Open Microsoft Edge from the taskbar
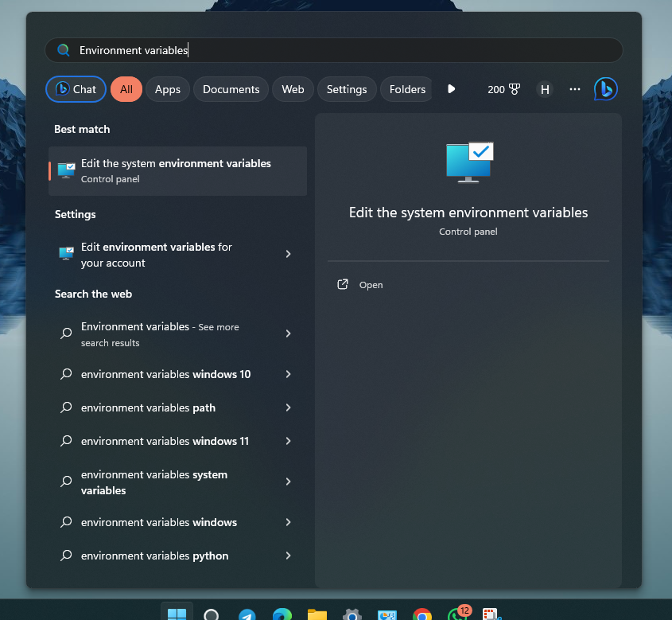 pyautogui.click(x=282, y=614)
